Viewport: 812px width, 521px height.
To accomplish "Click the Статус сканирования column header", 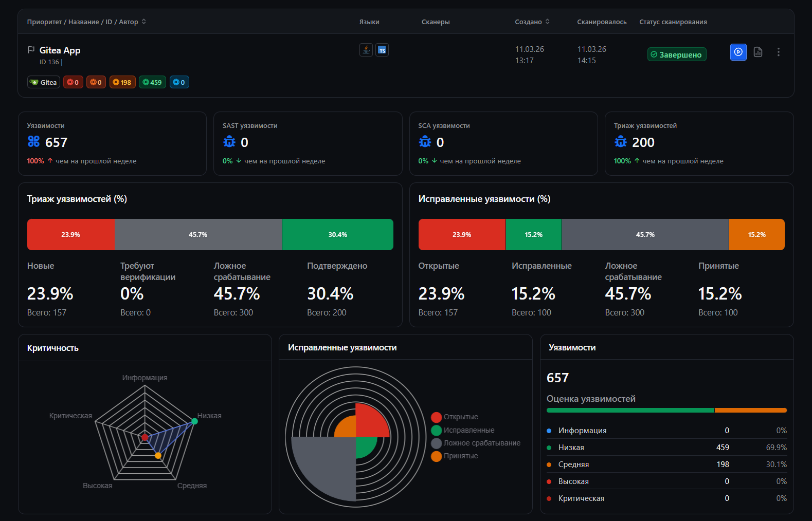I will click(x=673, y=22).
